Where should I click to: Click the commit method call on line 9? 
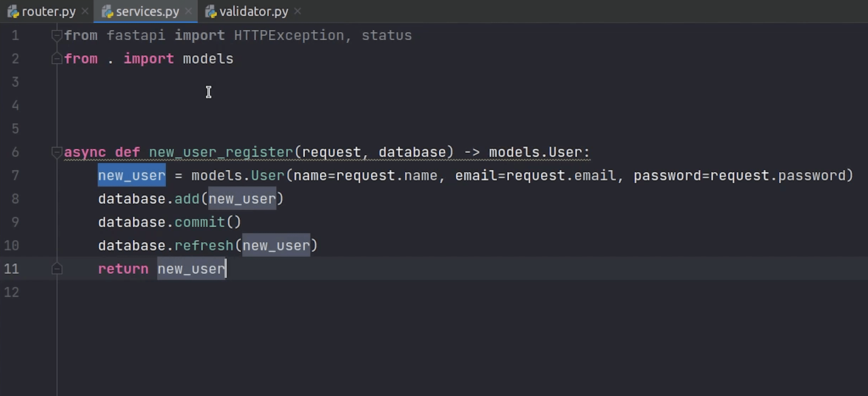[x=199, y=222]
